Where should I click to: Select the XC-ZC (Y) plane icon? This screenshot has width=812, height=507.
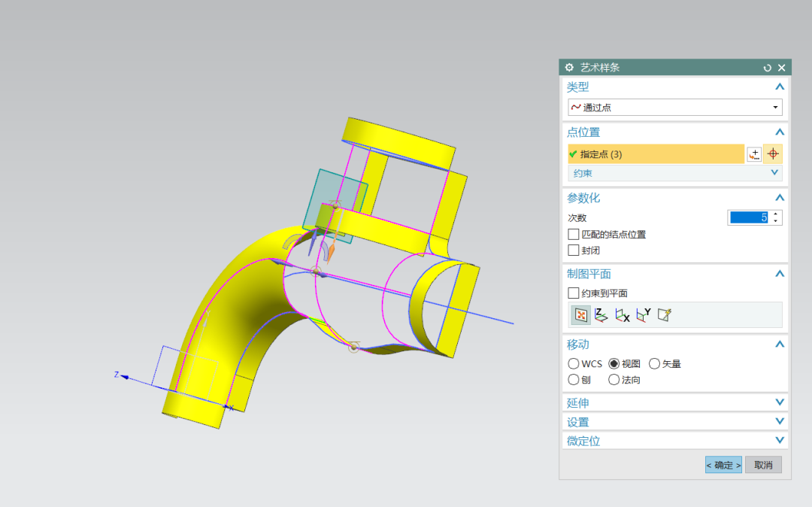click(x=643, y=314)
